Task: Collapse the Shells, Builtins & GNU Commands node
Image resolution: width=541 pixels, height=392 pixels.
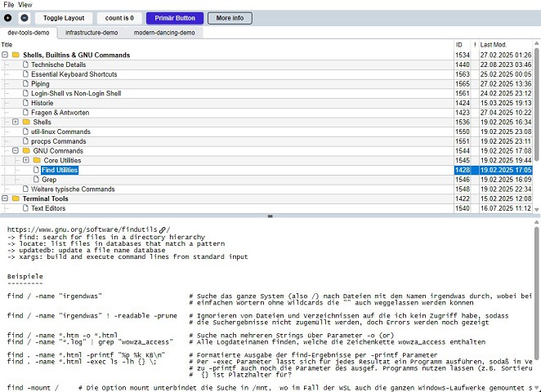Action: [x=5, y=55]
